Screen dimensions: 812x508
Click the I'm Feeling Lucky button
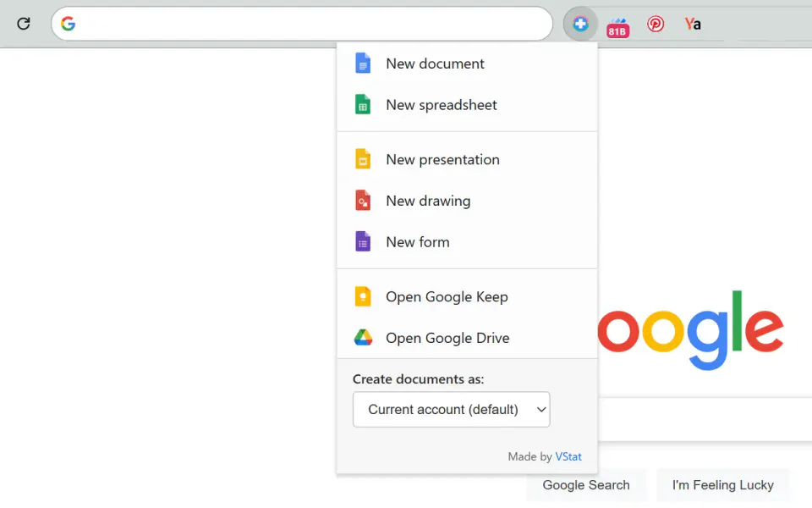(723, 485)
